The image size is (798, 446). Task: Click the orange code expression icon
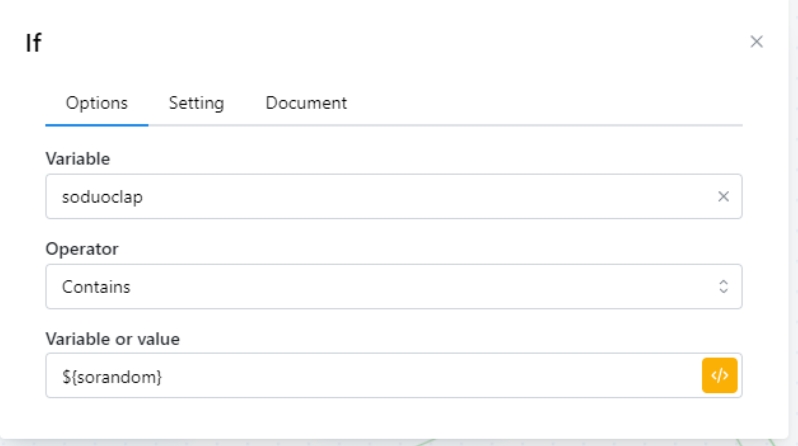point(719,376)
